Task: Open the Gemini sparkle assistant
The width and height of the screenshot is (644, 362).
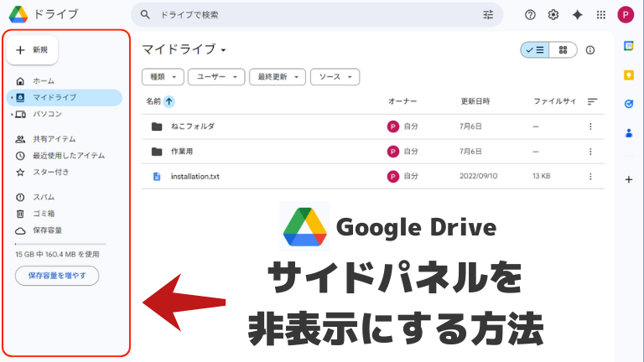Action: point(578,15)
